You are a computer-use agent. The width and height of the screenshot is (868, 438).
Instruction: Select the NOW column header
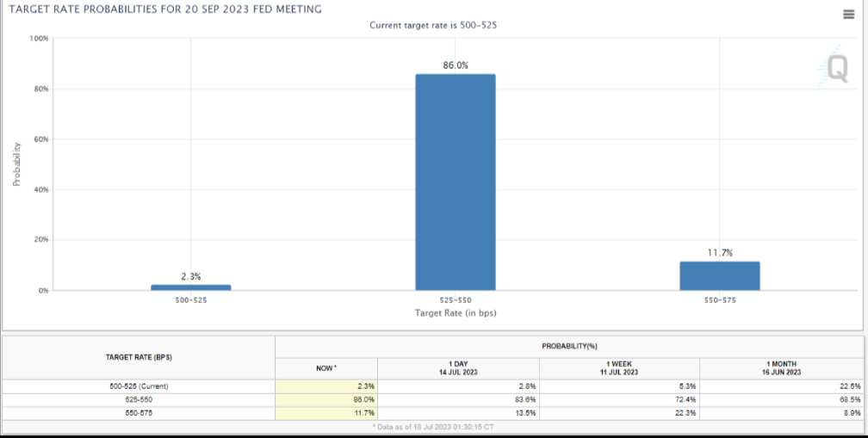tap(325, 368)
